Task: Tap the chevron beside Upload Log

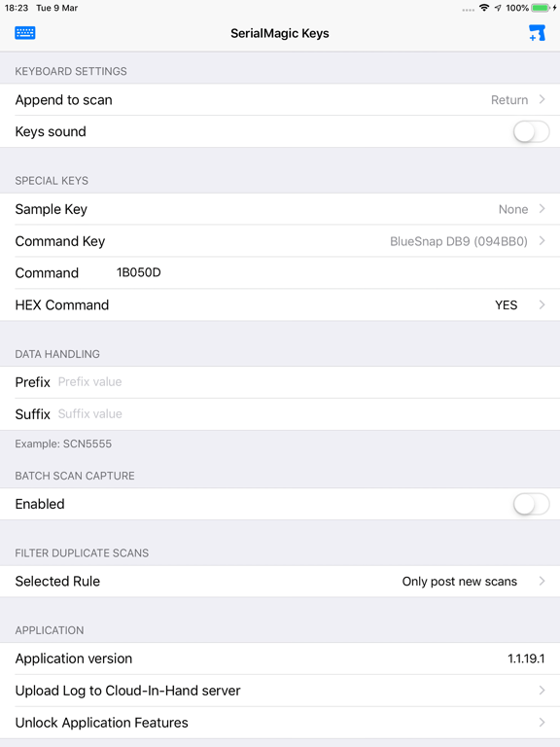Action: (542, 691)
